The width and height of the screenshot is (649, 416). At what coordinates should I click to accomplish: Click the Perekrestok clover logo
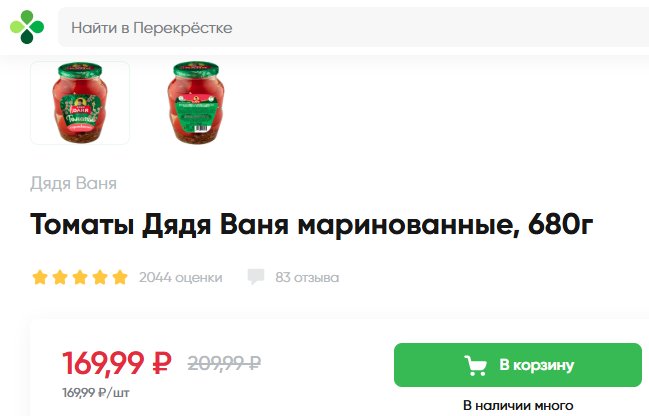pos(27,27)
